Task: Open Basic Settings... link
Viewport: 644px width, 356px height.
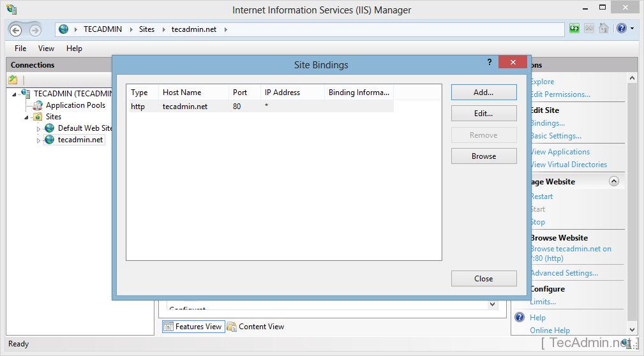Action: point(556,136)
